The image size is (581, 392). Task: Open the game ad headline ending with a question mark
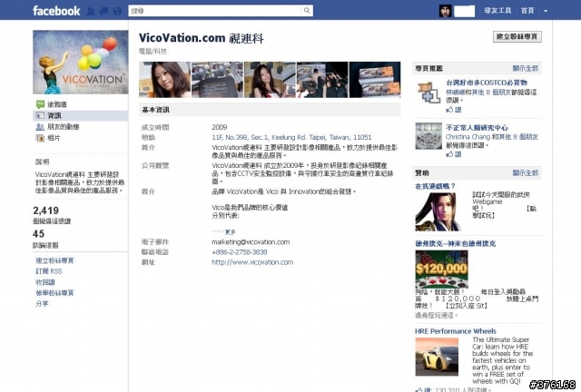(435, 186)
